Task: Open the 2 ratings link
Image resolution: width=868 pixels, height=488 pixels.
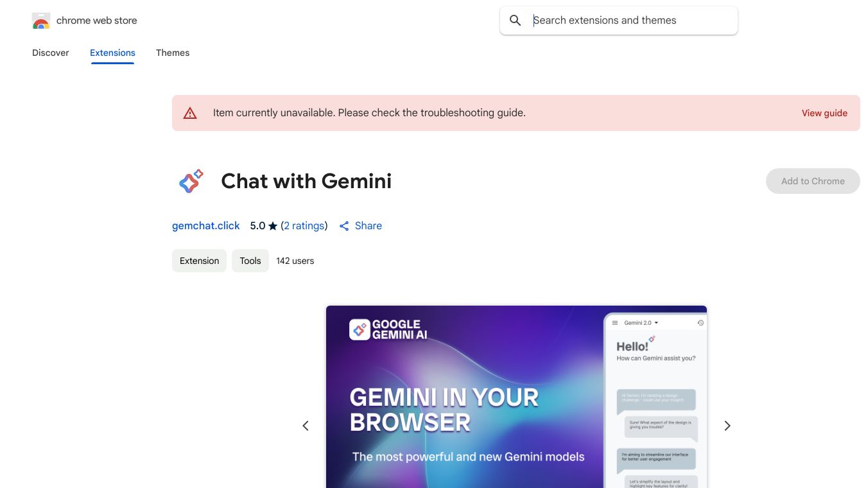Action: click(304, 226)
